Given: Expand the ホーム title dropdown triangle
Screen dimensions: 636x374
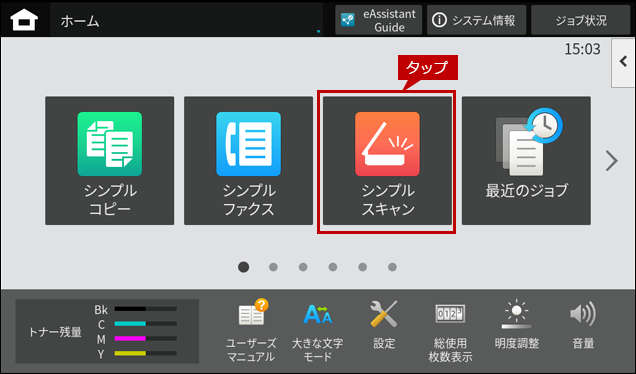Looking at the screenshot, I should pyautogui.click(x=318, y=31).
